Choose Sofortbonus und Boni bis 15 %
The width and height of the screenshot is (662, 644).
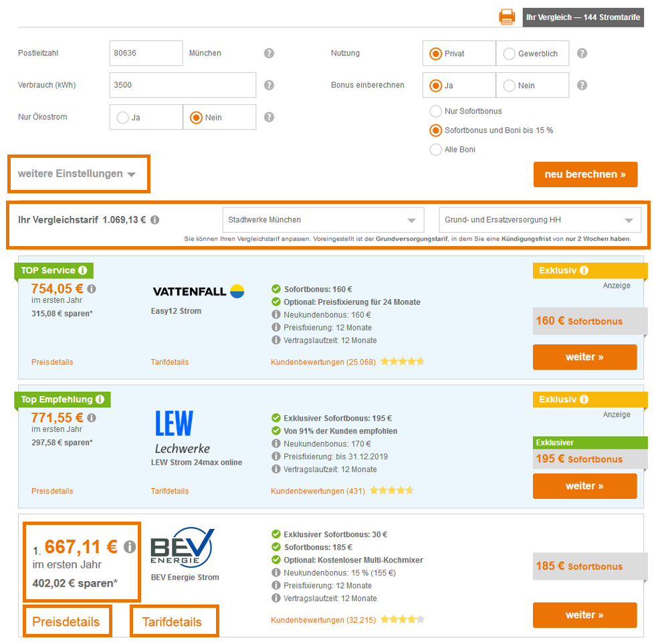(491, 130)
